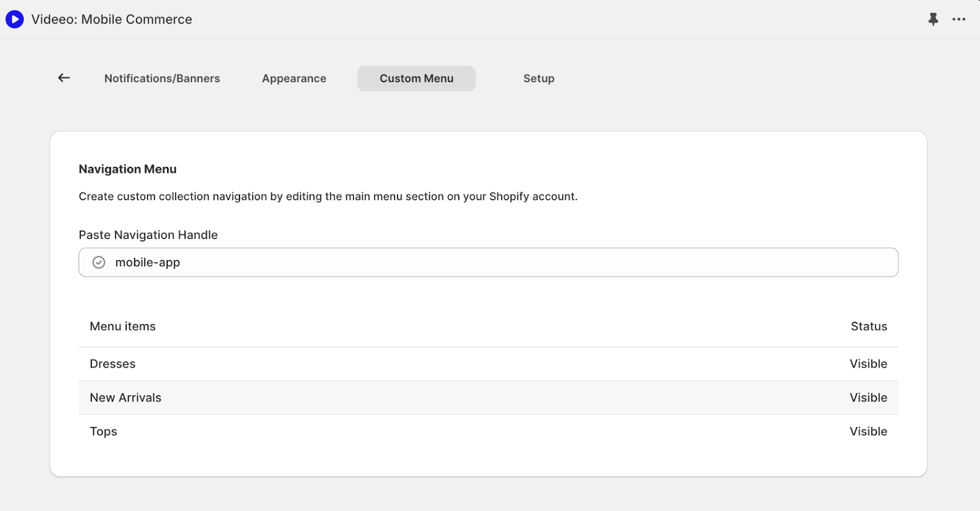Go back using the left arrow
Image resolution: width=980 pixels, height=511 pixels.
64,78
